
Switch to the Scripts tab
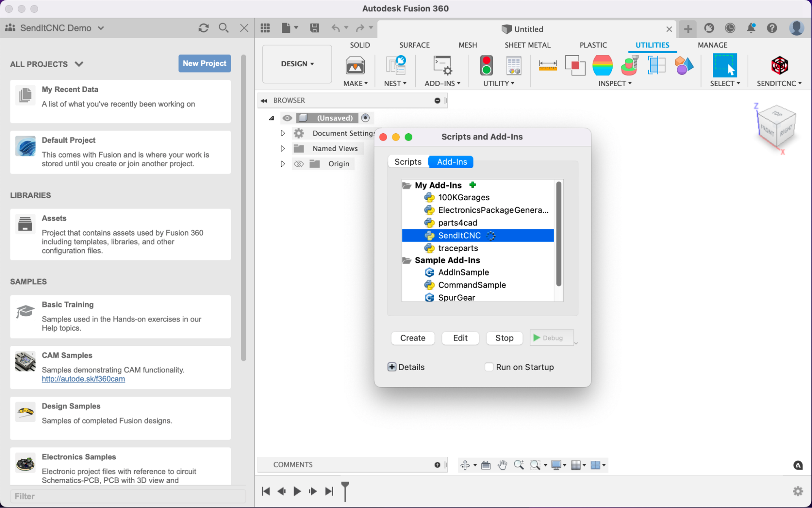[x=408, y=162]
